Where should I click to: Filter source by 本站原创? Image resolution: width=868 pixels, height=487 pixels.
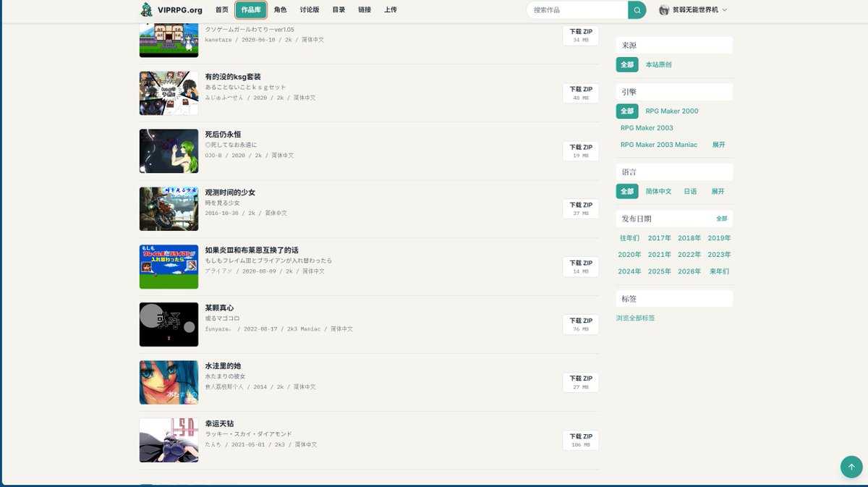(x=658, y=64)
